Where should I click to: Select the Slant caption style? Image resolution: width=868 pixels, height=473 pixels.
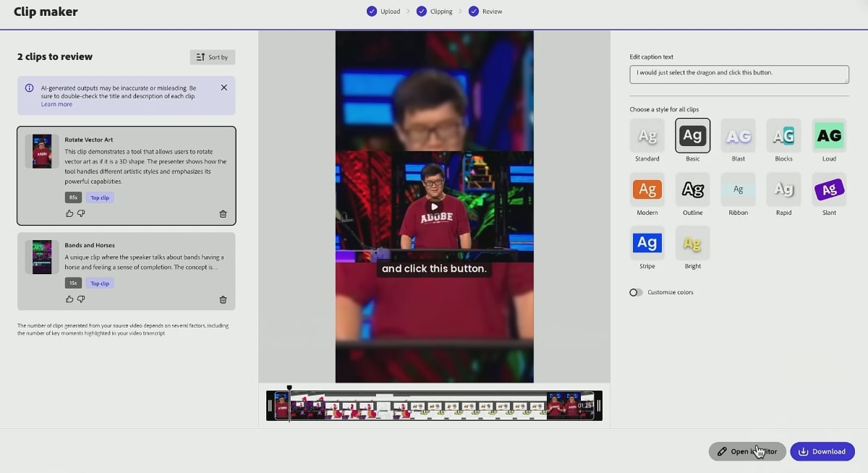829,189
